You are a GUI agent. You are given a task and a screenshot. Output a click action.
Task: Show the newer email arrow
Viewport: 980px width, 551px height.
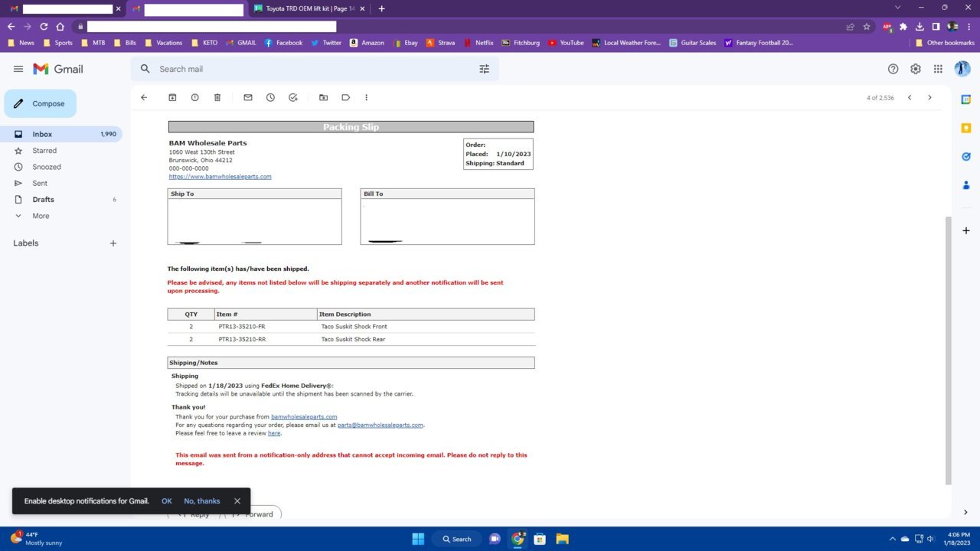point(910,97)
